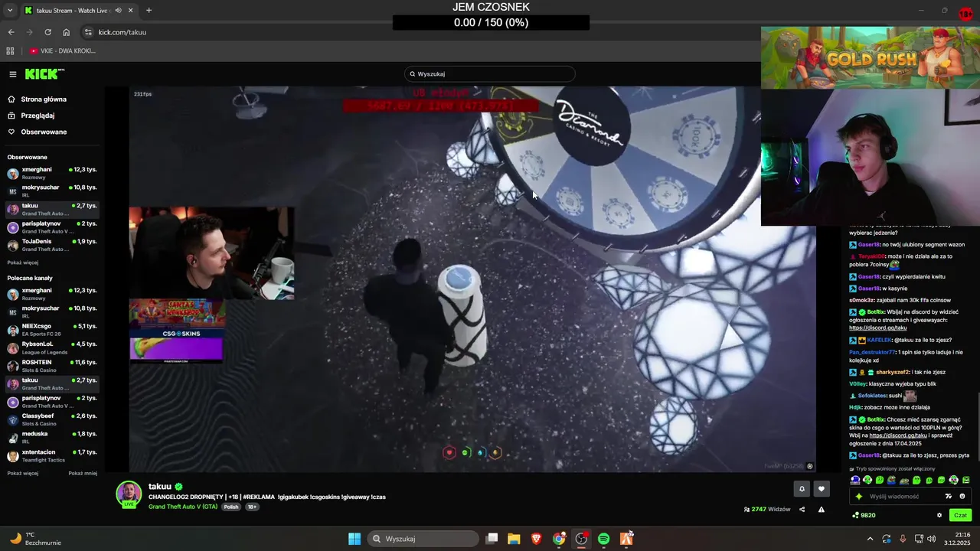980x551 pixels.
Task: Open xntentacion recommended channel
Action: coord(52,456)
